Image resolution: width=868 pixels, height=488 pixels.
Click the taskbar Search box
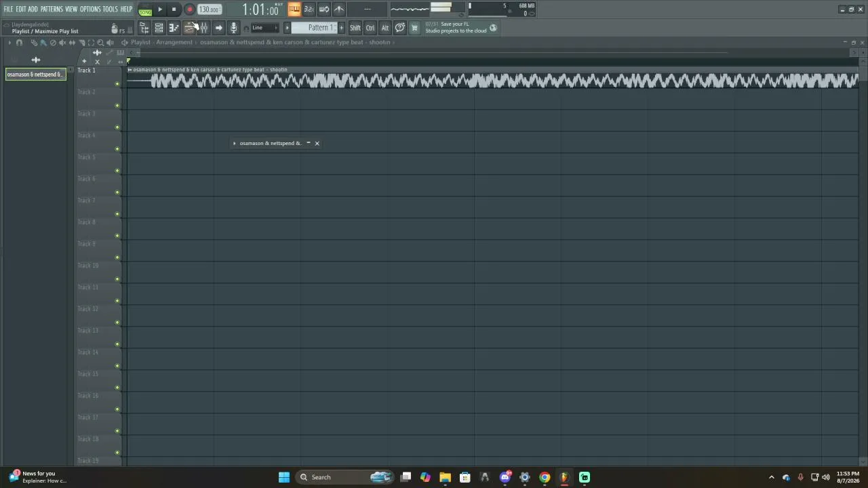point(346,477)
